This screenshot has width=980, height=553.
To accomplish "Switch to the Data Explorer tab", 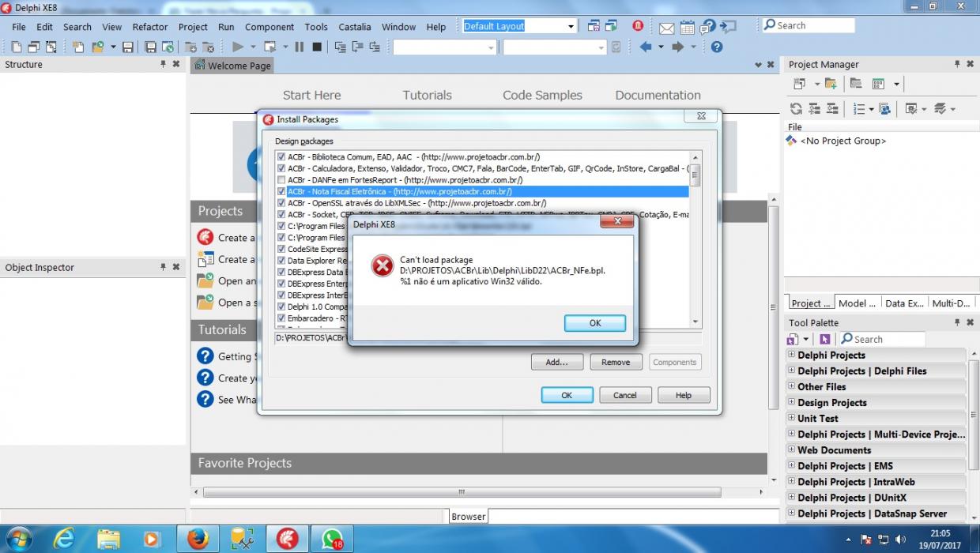I will pyautogui.click(x=904, y=303).
